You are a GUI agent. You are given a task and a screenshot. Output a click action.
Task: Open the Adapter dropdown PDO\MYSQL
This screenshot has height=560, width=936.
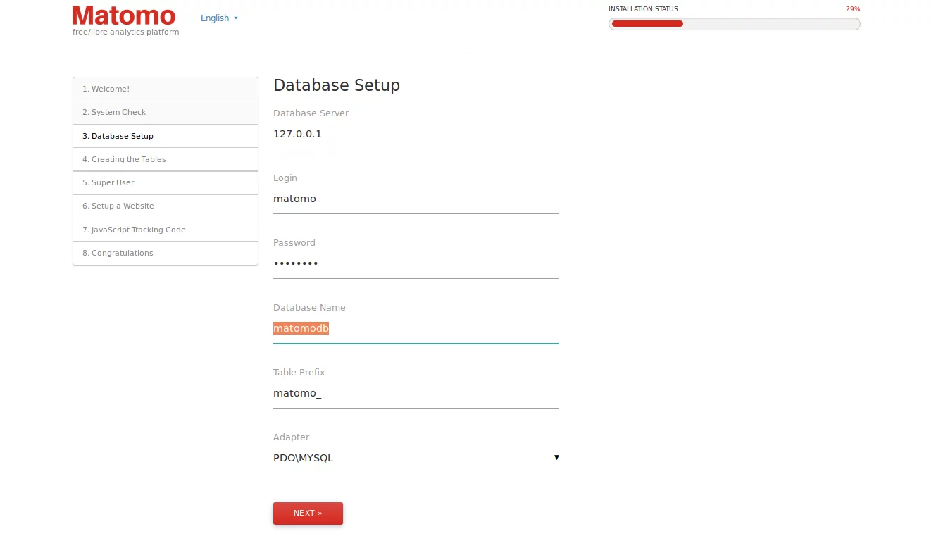coord(416,459)
